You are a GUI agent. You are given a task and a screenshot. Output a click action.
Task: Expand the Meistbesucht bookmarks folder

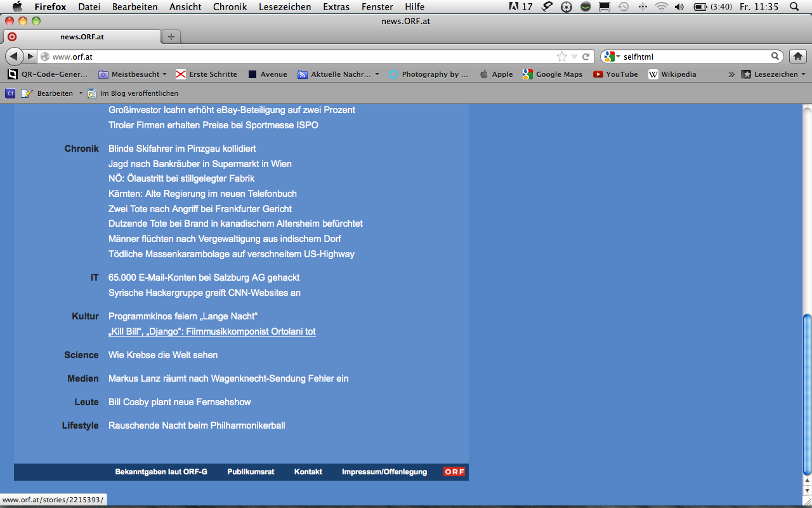click(133, 74)
